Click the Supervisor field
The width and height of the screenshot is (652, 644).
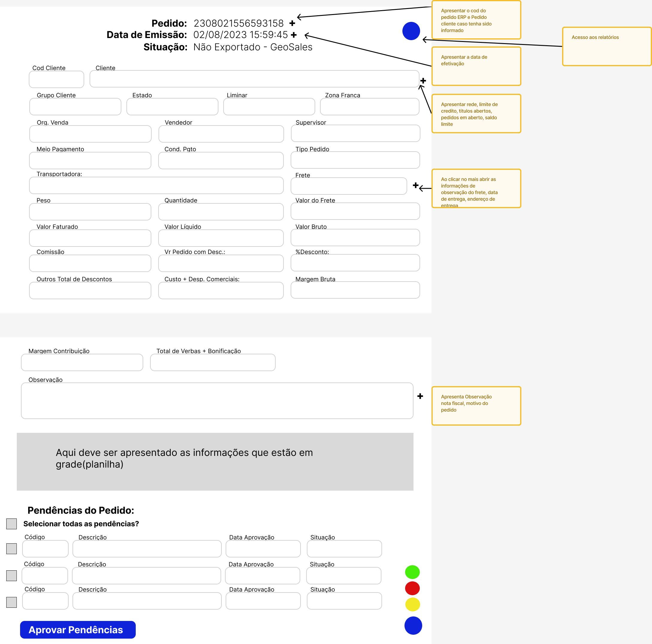355,133
